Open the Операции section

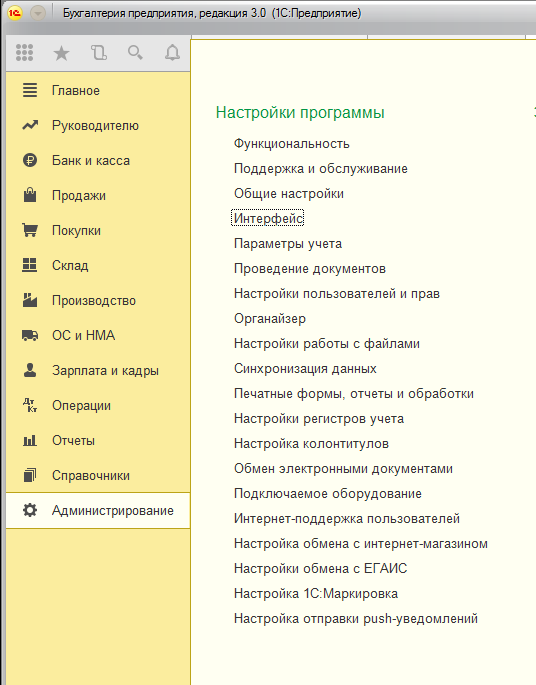tap(98, 405)
